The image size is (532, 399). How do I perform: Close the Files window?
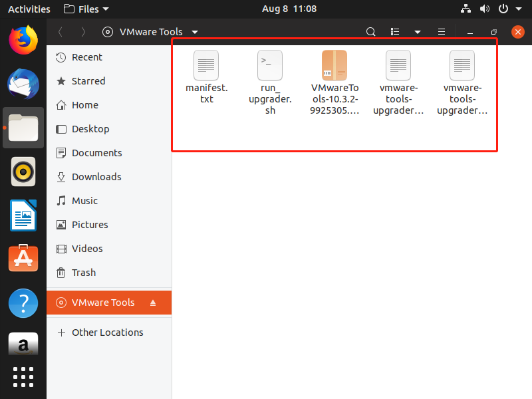click(x=518, y=32)
